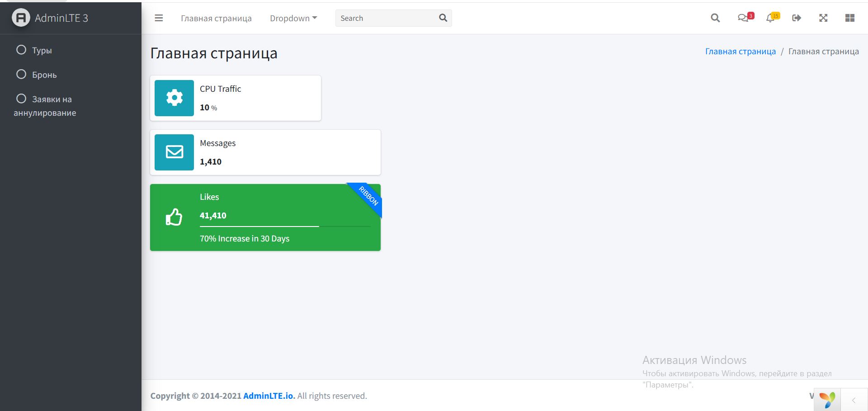Image resolution: width=868 pixels, height=411 pixels.
Task: Toggle fullscreen with the expand arrows icon
Action: point(823,18)
